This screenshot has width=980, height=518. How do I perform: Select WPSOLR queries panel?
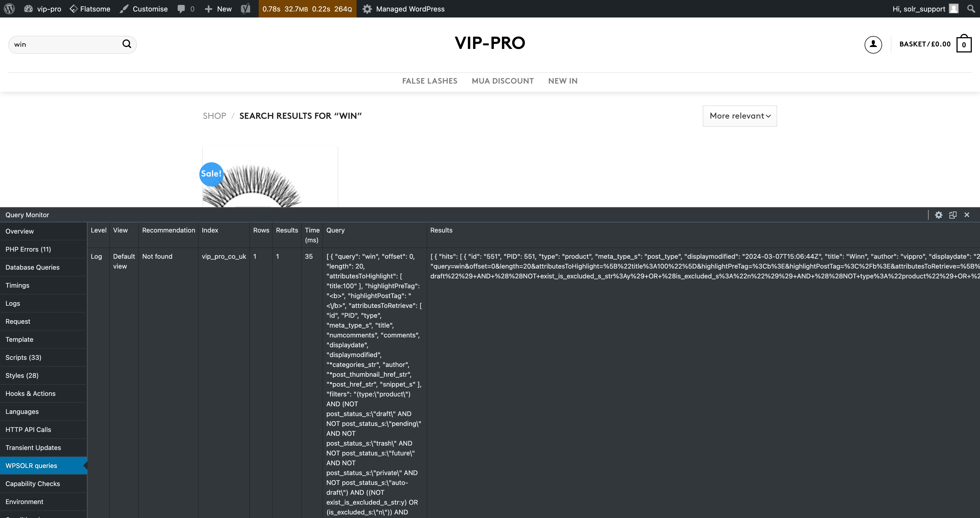tap(43, 466)
